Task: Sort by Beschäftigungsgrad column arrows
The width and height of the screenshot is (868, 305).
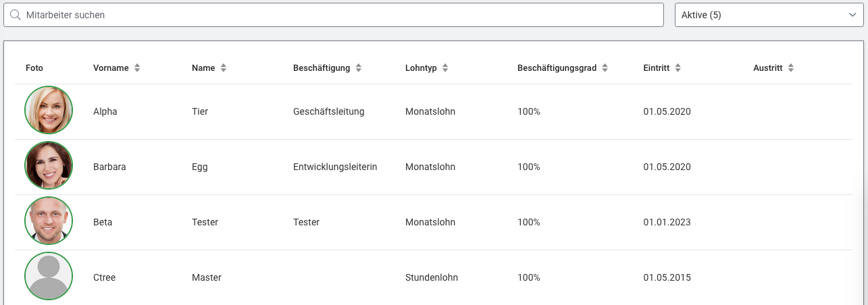Action: (x=605, y=68)
